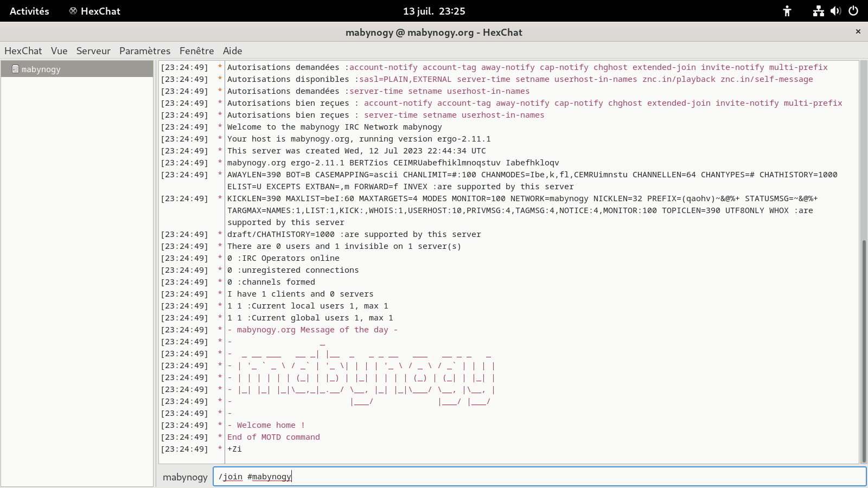
Task: Click the "+Zi" mode line
Action: [x=234, y=449]
